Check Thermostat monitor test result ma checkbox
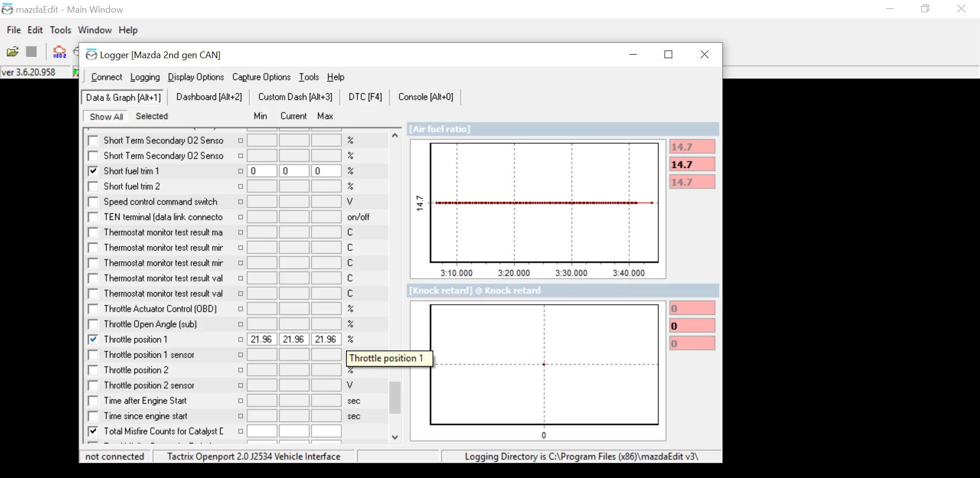 point(93,232)
